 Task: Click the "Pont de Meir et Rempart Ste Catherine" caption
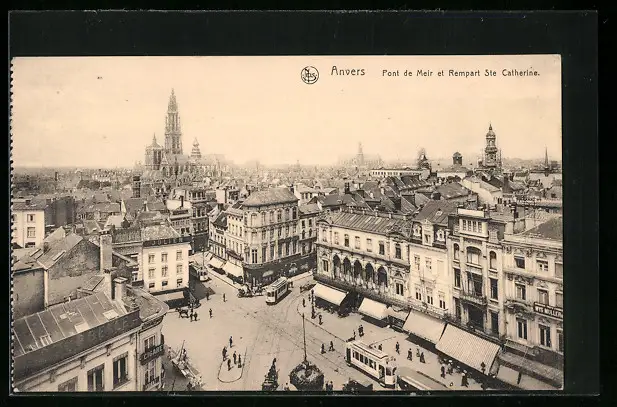click(460, 73)
